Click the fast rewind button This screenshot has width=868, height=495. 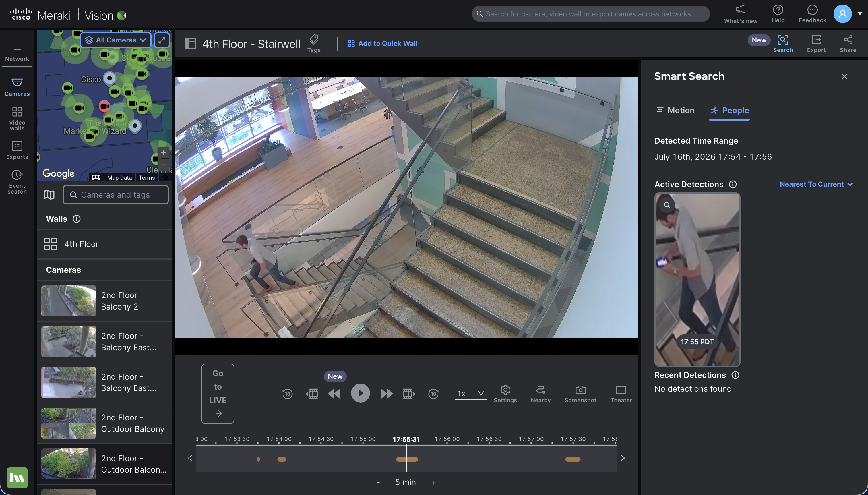coord(334,394)
